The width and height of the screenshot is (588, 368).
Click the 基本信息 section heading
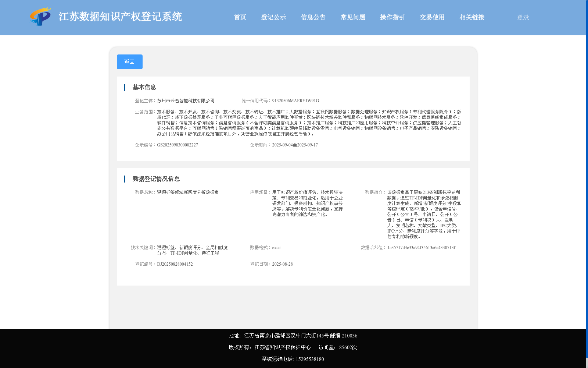click(x=144, y=87)
